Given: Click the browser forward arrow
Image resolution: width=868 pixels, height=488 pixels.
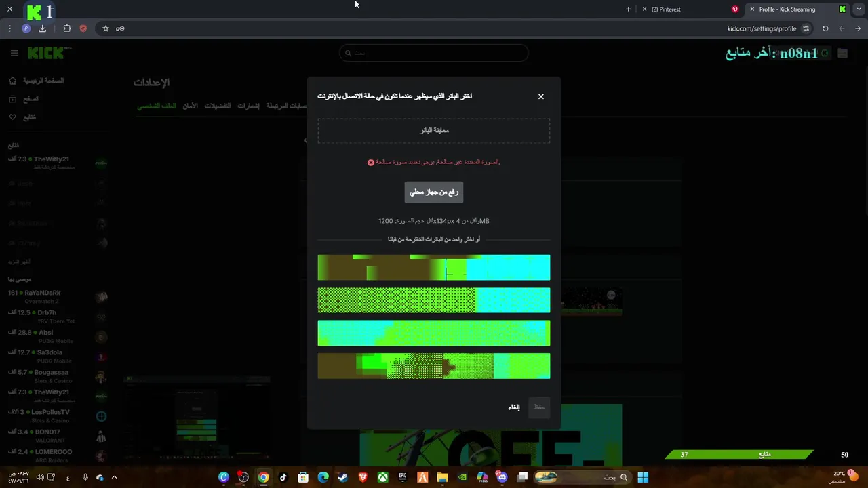Looking at the screenshot, I should 842,28.
